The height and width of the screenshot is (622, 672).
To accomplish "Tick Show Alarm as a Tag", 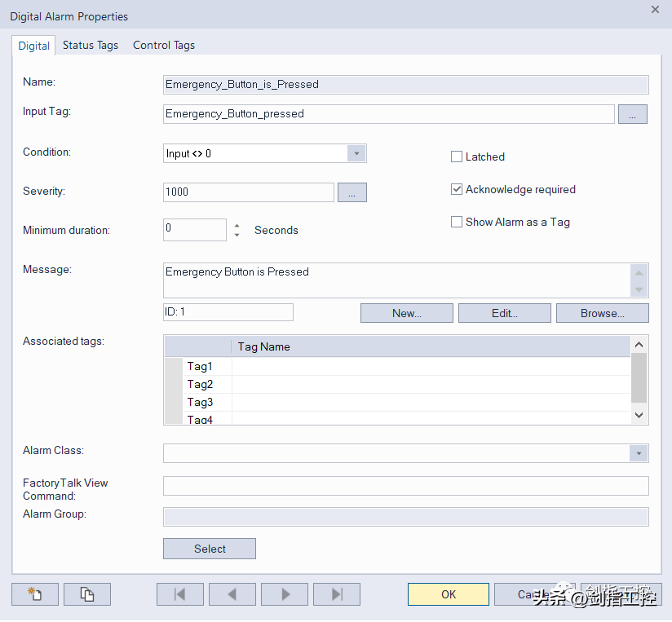I will pyautogui.click(x=457, y=222).
